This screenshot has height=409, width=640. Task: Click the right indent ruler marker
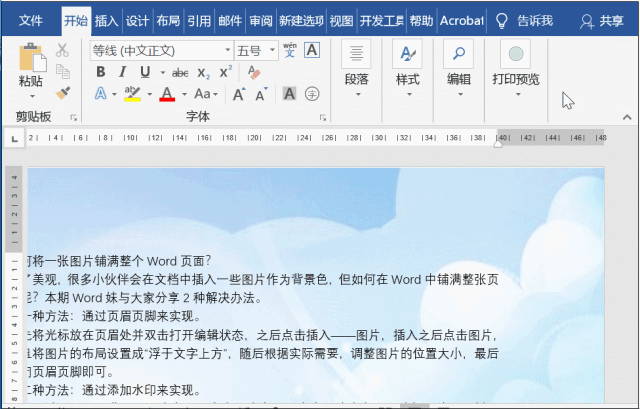(x=498, y=144)
